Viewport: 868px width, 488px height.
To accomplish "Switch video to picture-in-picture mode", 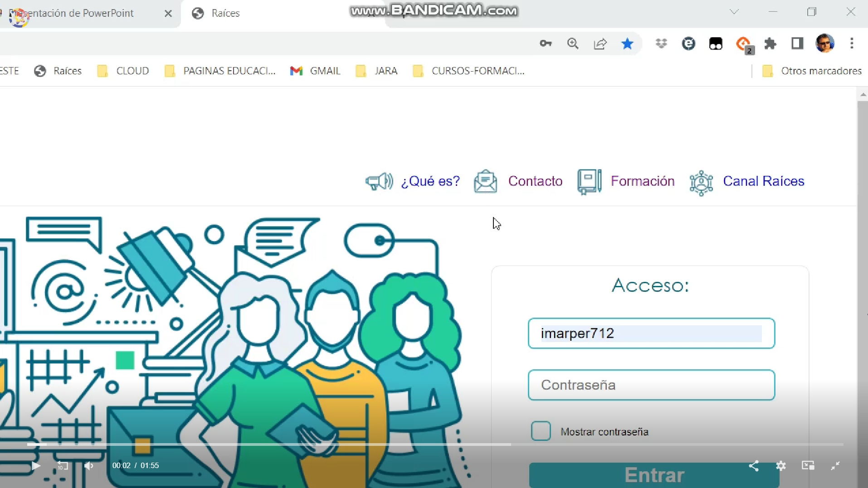I will coord(808,466).
